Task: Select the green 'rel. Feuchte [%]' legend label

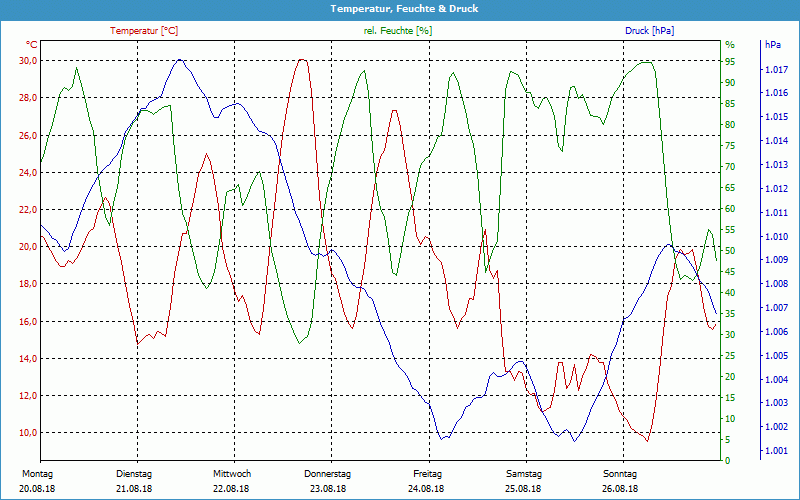Action: (x=397, y=31)
